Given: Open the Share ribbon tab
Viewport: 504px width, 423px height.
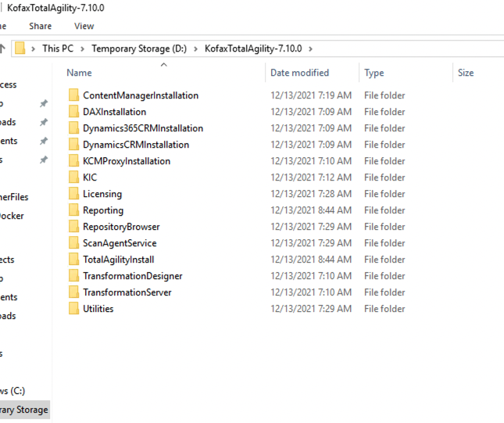Looking at the screenshot, I should tap(40, 26).
